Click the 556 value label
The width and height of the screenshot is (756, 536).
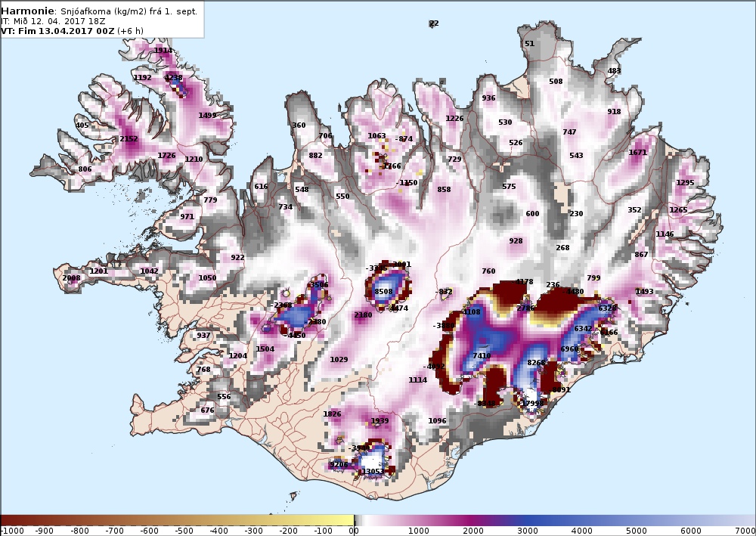[x=224, y=396]
